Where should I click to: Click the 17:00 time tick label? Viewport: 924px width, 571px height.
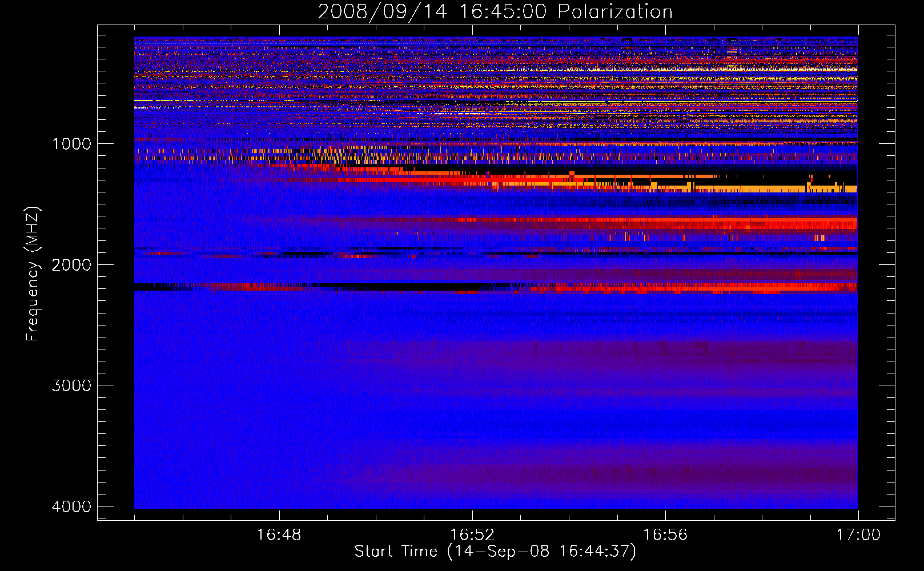tap(858, 535)
